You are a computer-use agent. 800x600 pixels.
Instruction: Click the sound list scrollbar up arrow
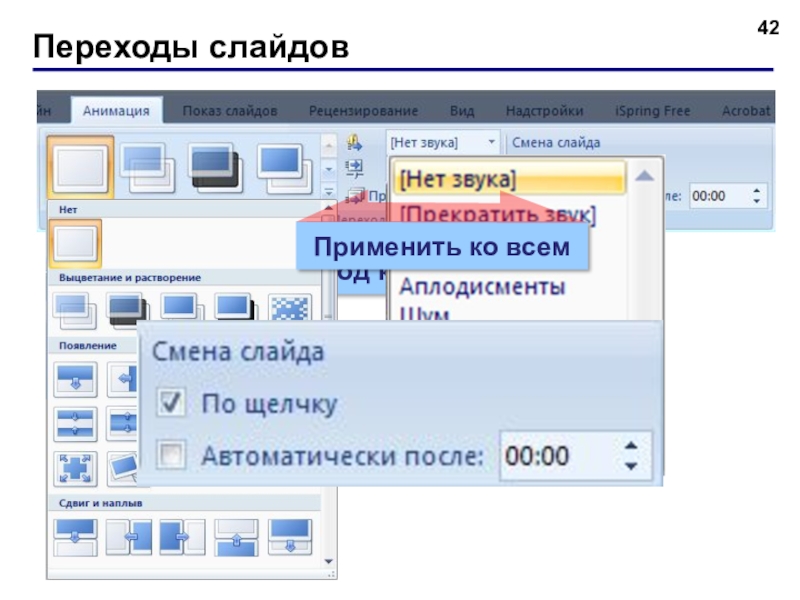pos(645,177)
